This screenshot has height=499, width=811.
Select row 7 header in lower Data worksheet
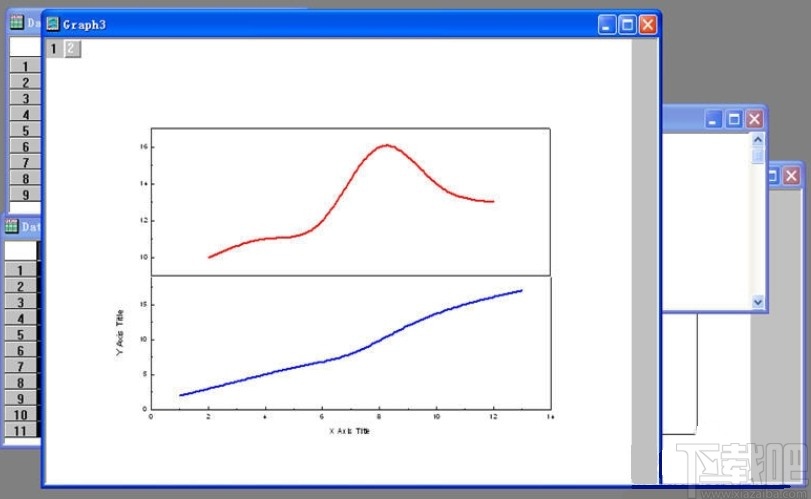21,367
